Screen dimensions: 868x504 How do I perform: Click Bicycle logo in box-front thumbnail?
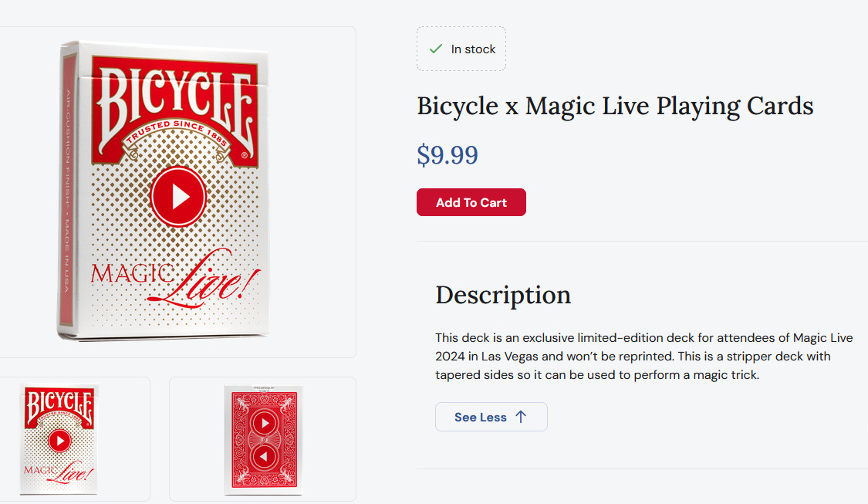tap(59, 407)
